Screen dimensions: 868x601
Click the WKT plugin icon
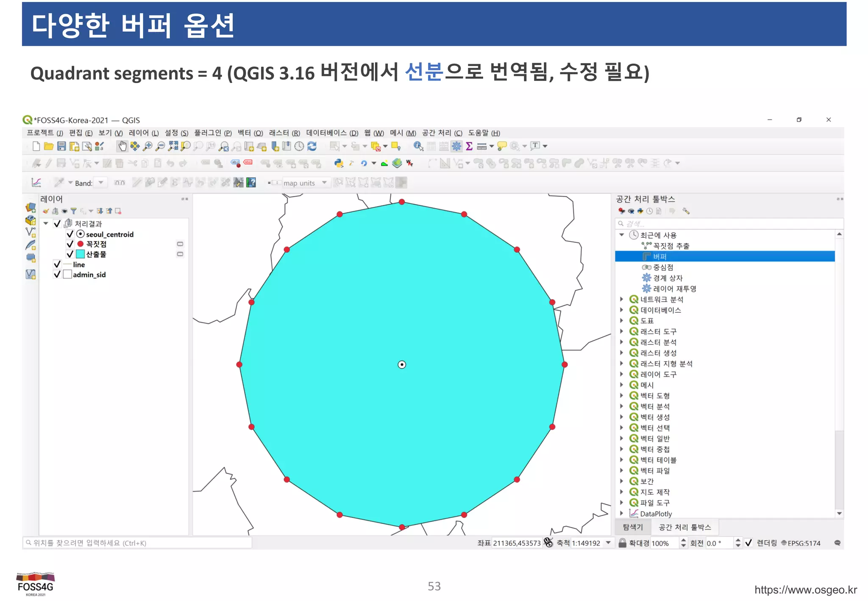[x=409, y=163]
